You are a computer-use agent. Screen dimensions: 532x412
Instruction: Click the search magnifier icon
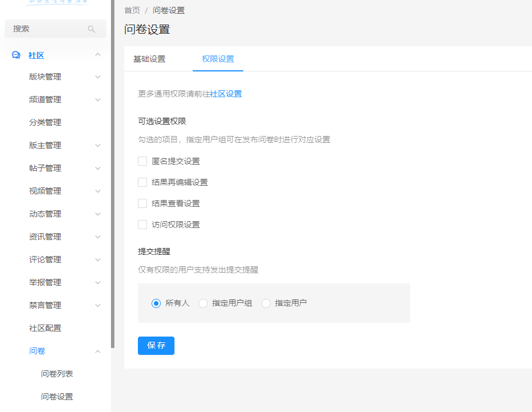click(92, 29)
